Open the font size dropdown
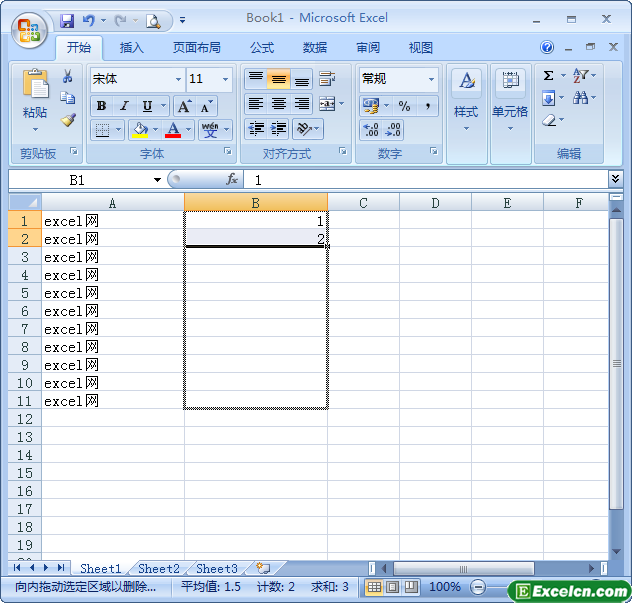632x603 pixels. 225,79
